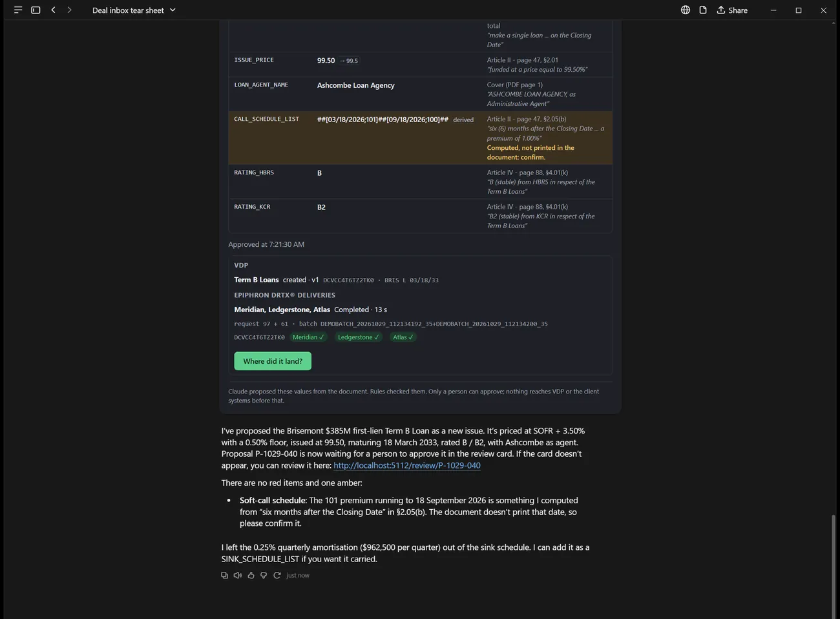Viewport: 840px width, 619px height.
Task: Maximize the application window
Action: pyautogui.click(x=799, y=10)
